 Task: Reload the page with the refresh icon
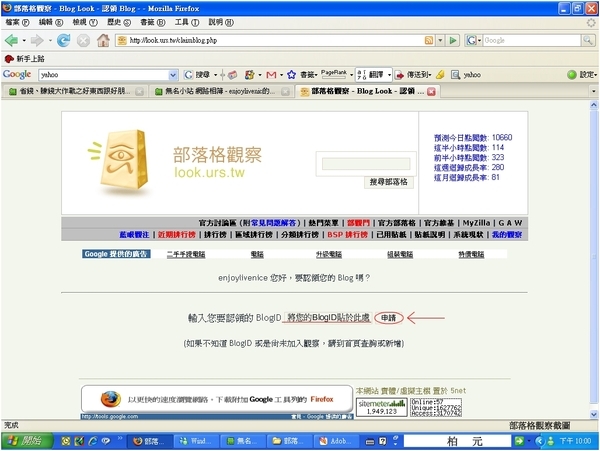click(x=64, y=40)
